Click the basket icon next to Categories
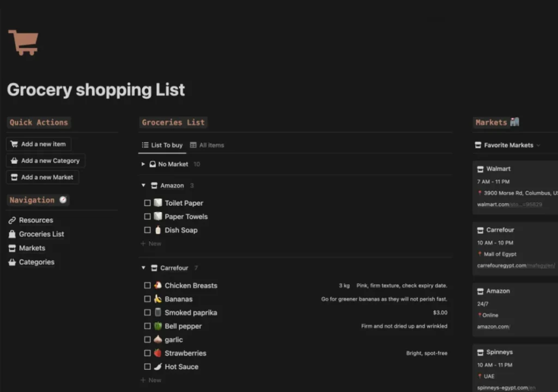The width and height of the screenshot is (558, 392). coord(12,262)
